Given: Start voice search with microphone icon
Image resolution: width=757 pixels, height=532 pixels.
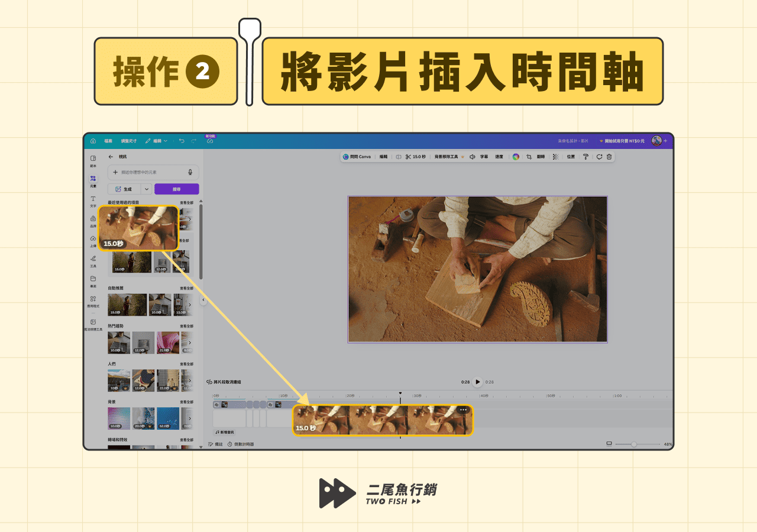Looking at the screenshot, I should pos(190,172).
